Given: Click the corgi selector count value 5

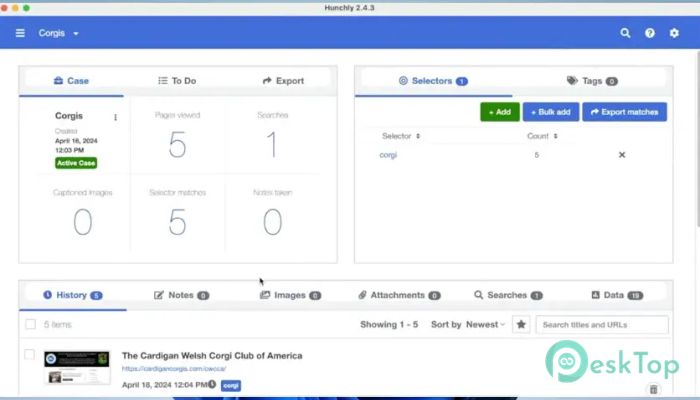Looking at the screenshot, I should tap(537, 155).
